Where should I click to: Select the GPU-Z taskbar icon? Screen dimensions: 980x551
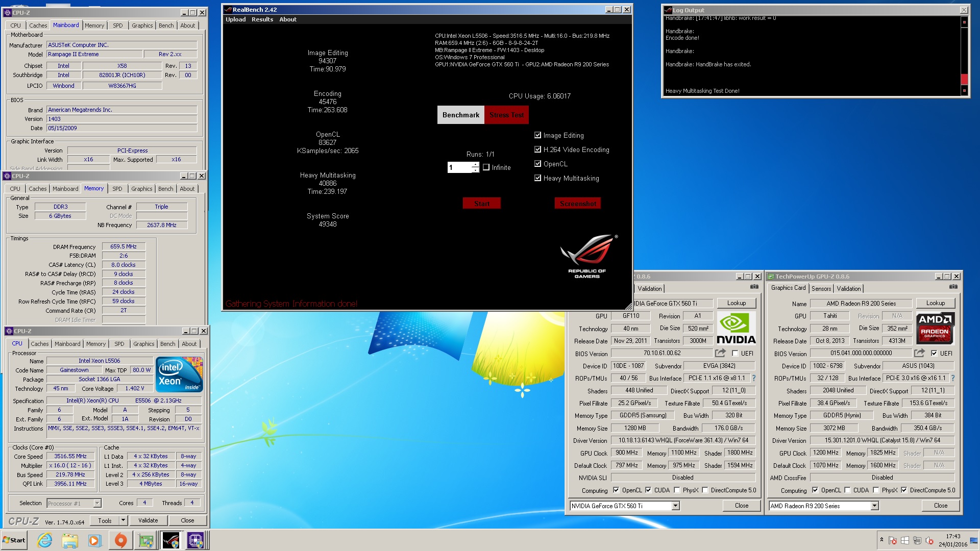point(146,540)
